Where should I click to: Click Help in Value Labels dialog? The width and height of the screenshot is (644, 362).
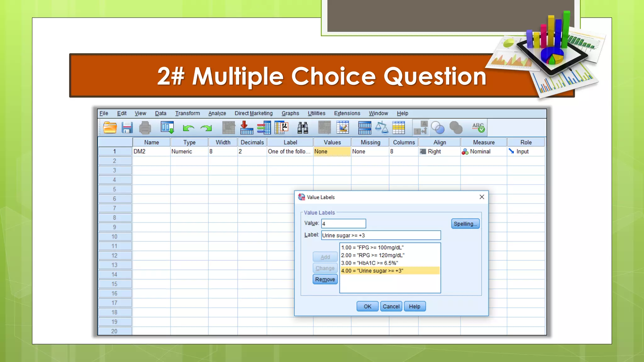point(415,306)
